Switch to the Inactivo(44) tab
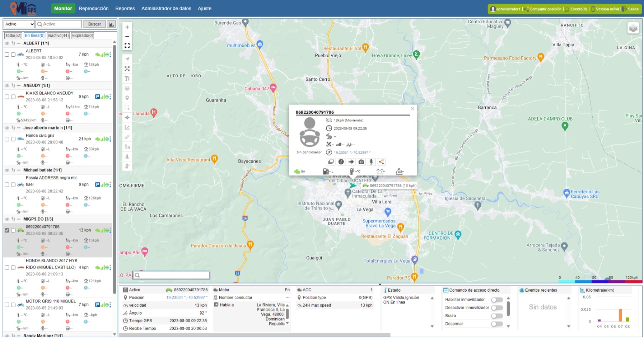This screenshot has width=644, height=338. (x=58, y=36)
